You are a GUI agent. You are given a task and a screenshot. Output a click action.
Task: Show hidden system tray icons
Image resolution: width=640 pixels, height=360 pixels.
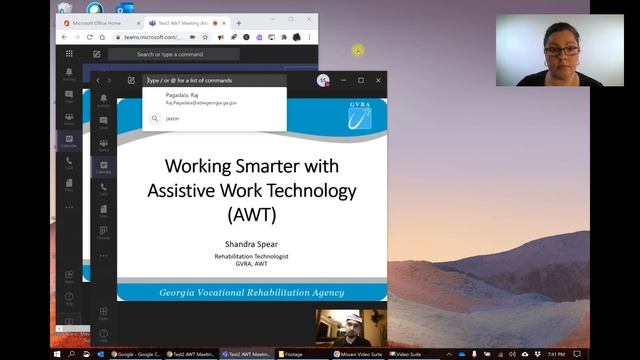pos(449,354)
